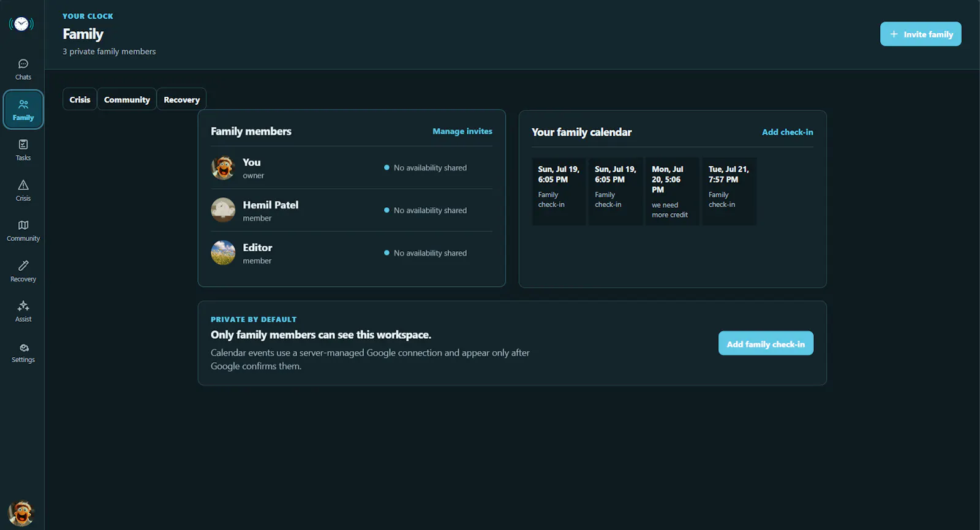Click 'No availability shared' status for Hemil Patel
Screen dimensions: 980x530
click(425, 210)
